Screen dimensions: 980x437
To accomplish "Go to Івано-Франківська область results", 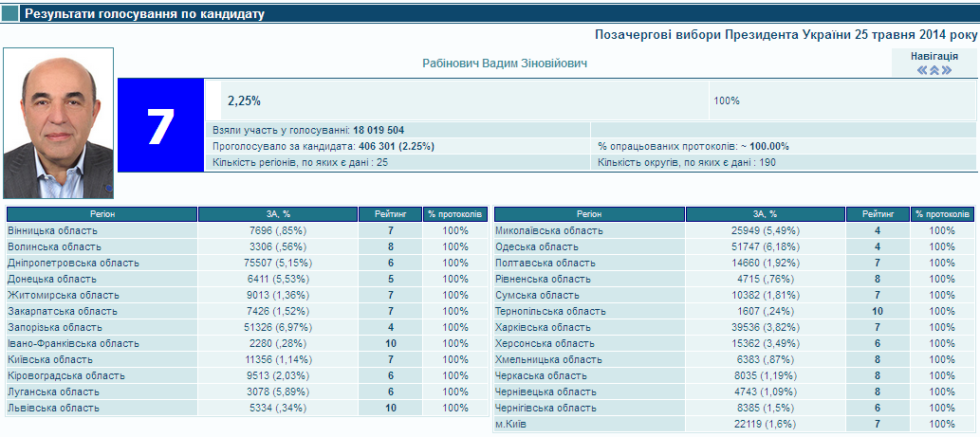I will pos(73,343).
